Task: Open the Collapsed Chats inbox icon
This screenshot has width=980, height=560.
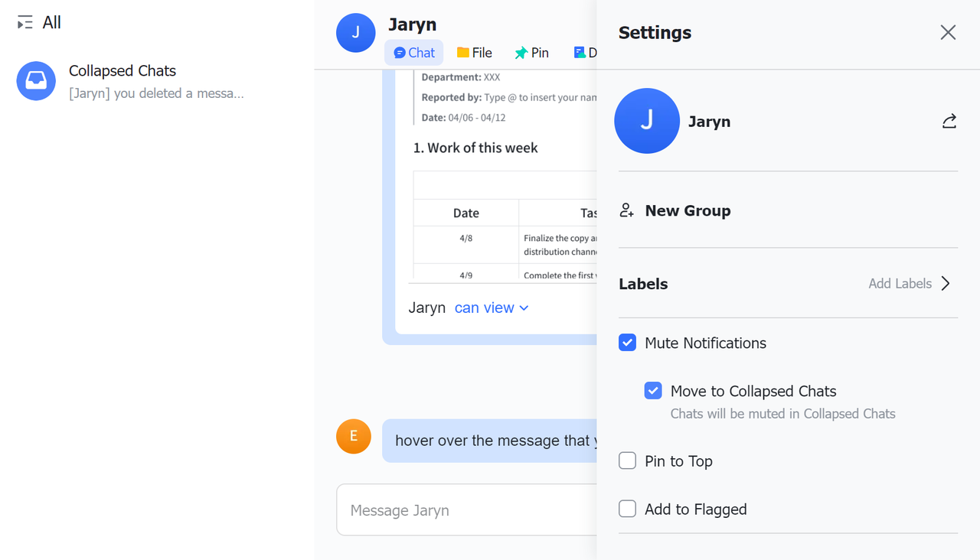Action: coord(36,81)
